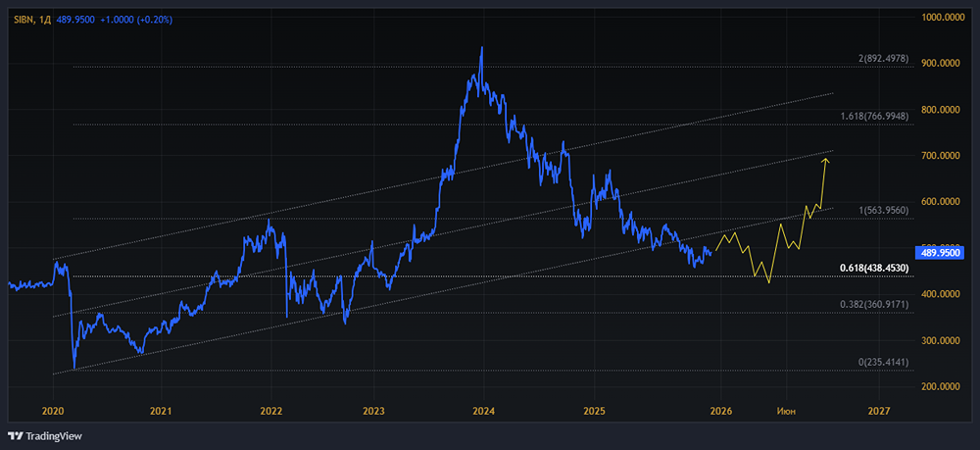Viewport: 980px width, 450px height.
Task: Click the 2023 label on time axis
Action: click(373, 411)
